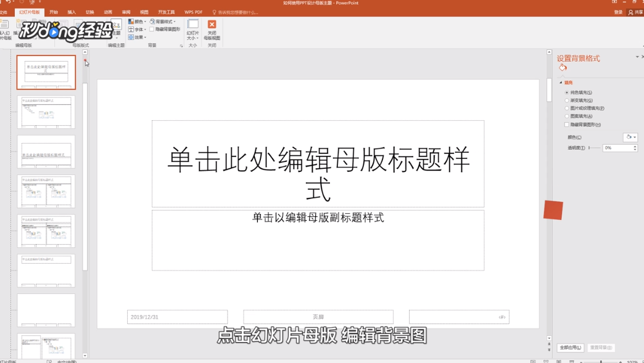Select Solid fill 纯色填充 radio button
Image resolution: width=644 pixels, height=363 pixels.
tap(567, 92)
